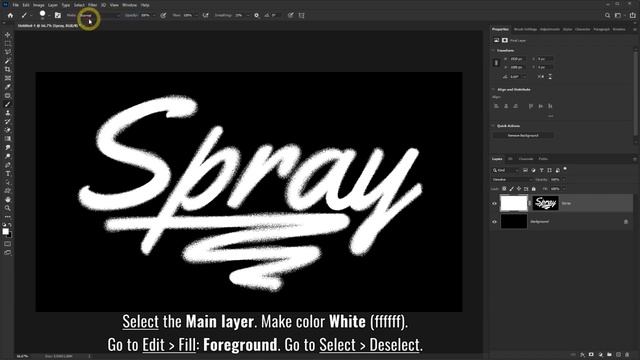
Task: Collapse the Align and Distribute section
Action: pos(493,89)
